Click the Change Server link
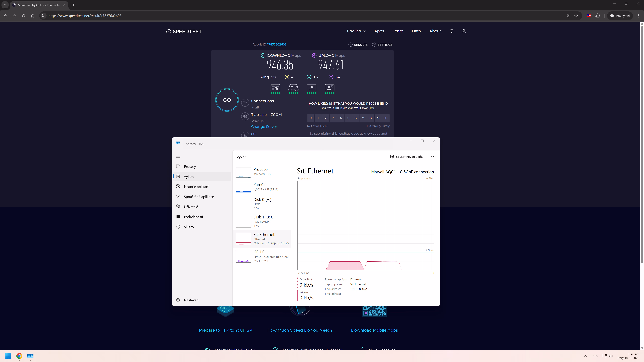 point(264,127)
